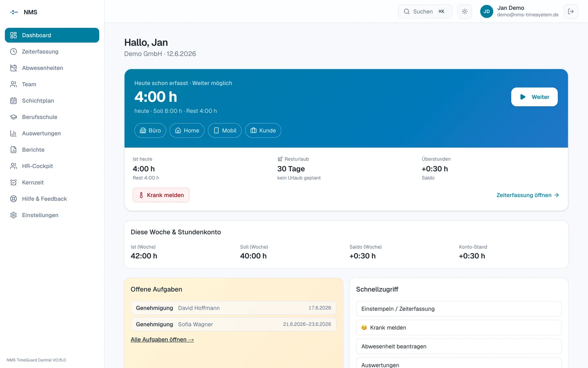
Task: Click the Team people icon
Action: (x=13, y=84)
